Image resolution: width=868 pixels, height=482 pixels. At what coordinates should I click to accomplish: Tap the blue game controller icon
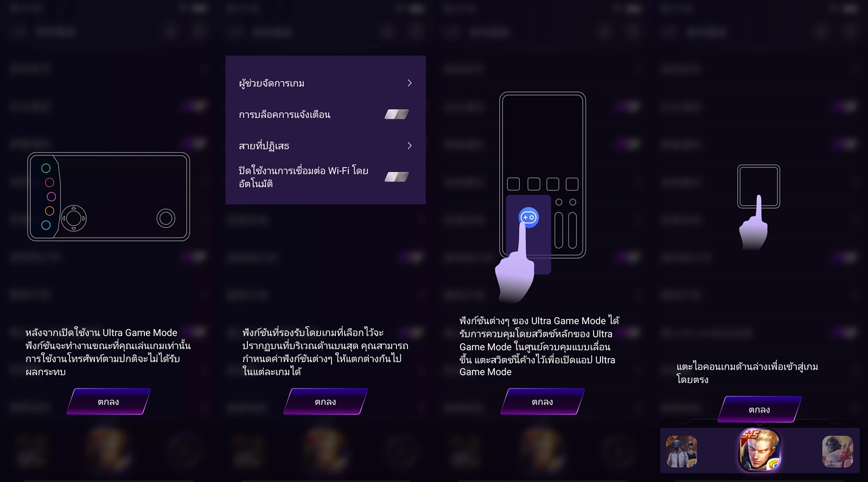click(x=528, y=217)
